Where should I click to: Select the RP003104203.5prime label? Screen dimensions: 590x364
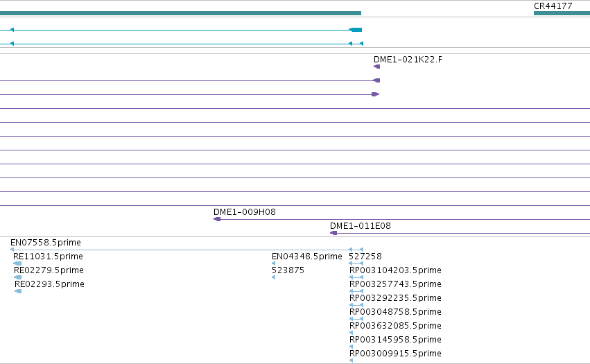click(x=395, y=270)
